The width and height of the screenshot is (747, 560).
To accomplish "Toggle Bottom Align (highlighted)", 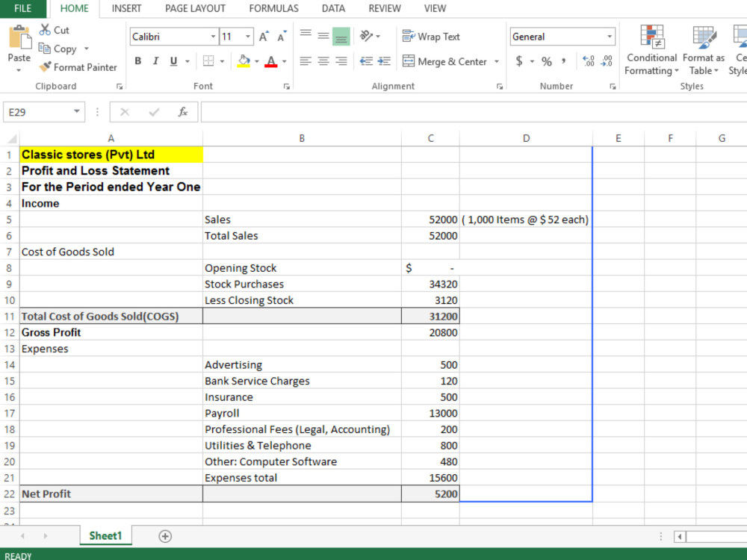I will [341, 37].
